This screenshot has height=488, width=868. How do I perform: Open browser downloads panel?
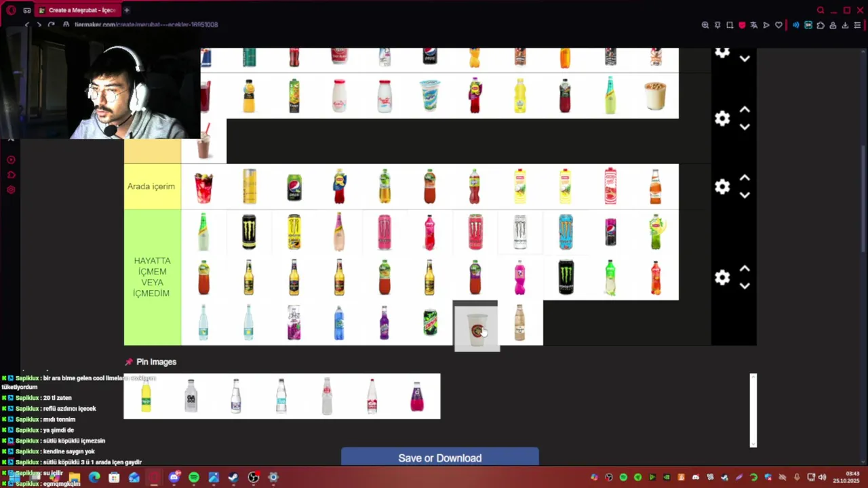(x=845, y=25)
